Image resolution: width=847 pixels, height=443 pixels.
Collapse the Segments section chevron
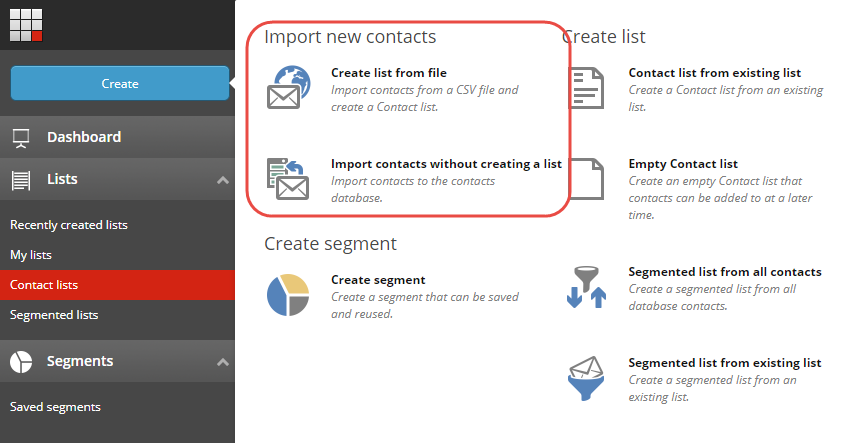[223, 362]
